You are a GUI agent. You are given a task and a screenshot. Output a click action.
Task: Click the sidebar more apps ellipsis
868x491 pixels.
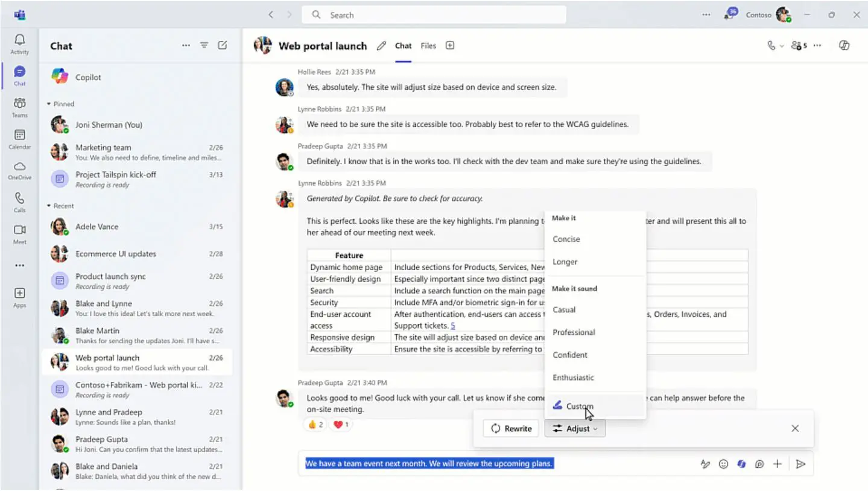pos(20,265)
